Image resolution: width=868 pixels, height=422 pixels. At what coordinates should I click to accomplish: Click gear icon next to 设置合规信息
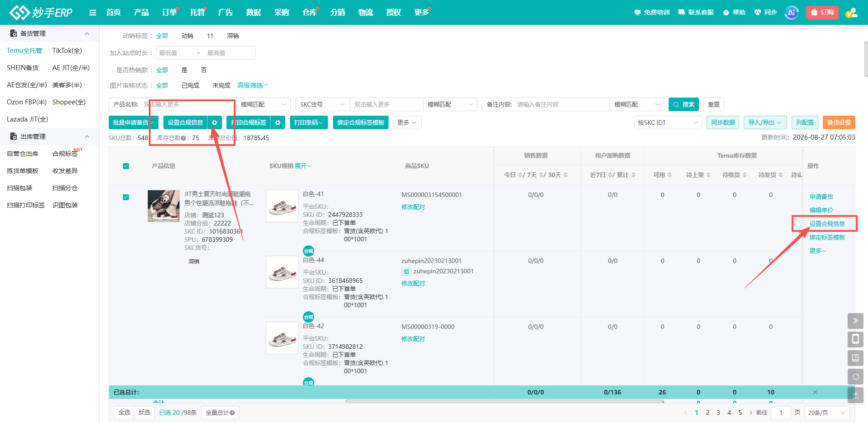point(215,122)
